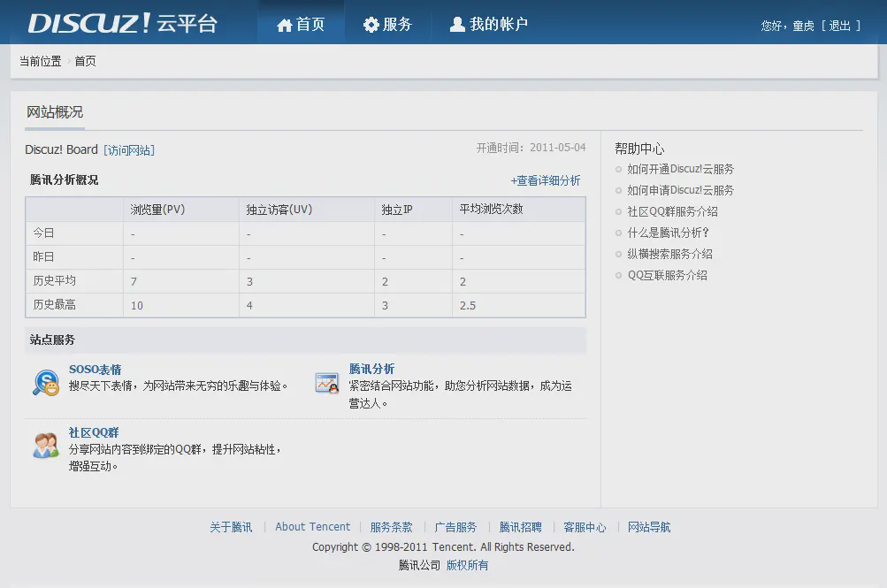Viewport: 887px width, 588px height.
Task: Select the 网站概况 section tab
Action: click(55, 112)
